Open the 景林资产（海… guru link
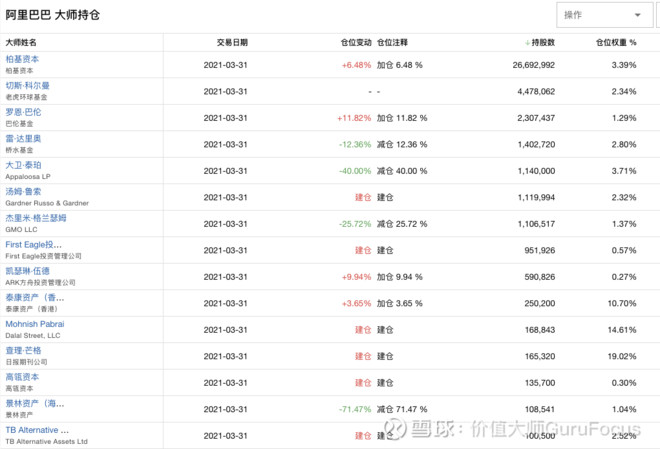The height and width of the screenshot is (449, 660). tap(35, 404)
